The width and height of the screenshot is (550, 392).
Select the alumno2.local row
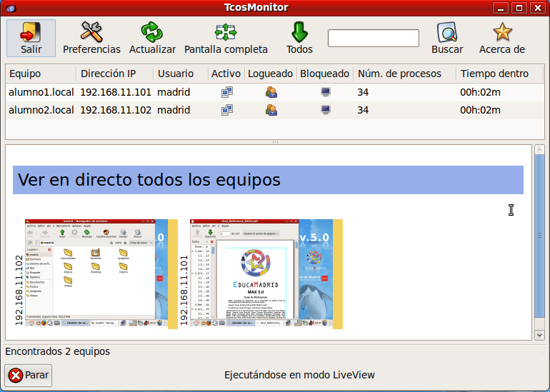click(x=41, y=110)
